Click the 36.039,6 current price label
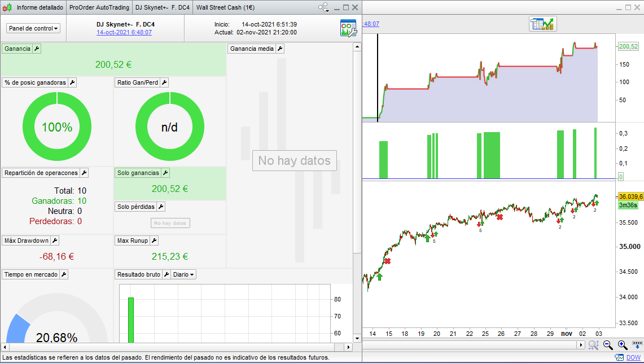The image size is (644, 363). click(630, 196)
